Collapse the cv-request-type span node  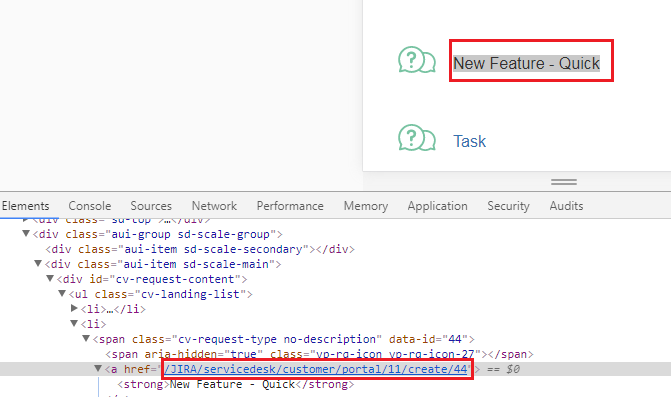click(x=86, y=339)
